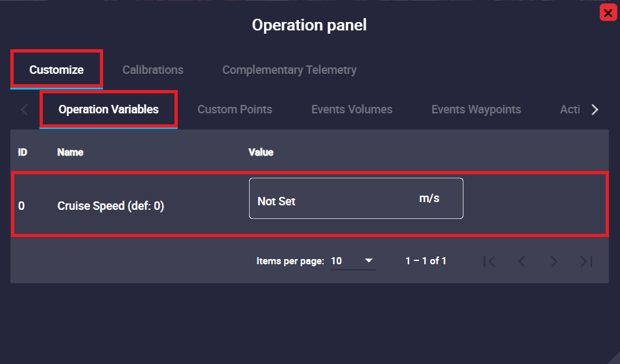The width and height of the screenshot is (620, 364).
Task: Open the Complementary Telemetry tab
Action: [289, 70]
